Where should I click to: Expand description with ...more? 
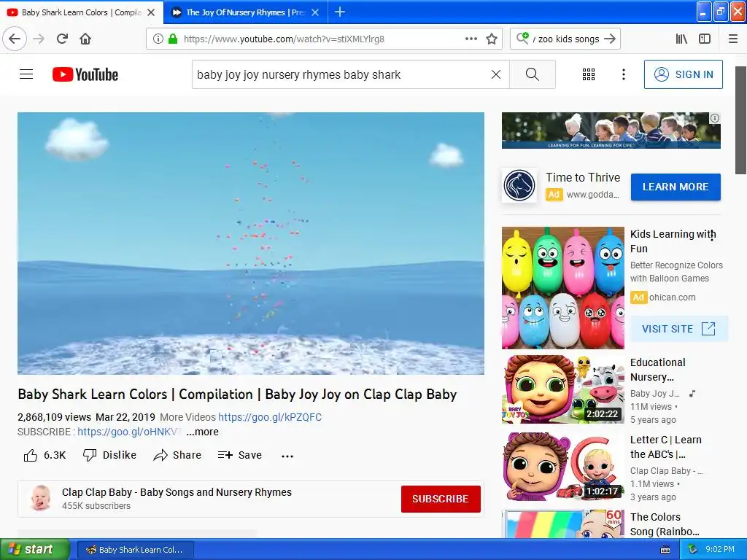(203, 432)
